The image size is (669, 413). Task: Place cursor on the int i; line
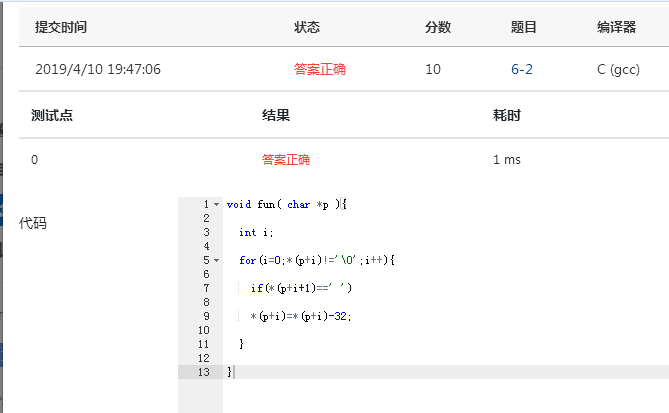[256, 233]
